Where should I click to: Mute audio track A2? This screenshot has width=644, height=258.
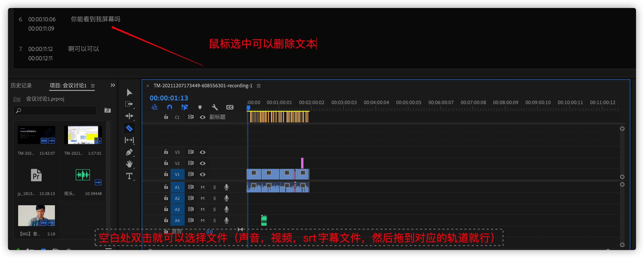[202, 198]
